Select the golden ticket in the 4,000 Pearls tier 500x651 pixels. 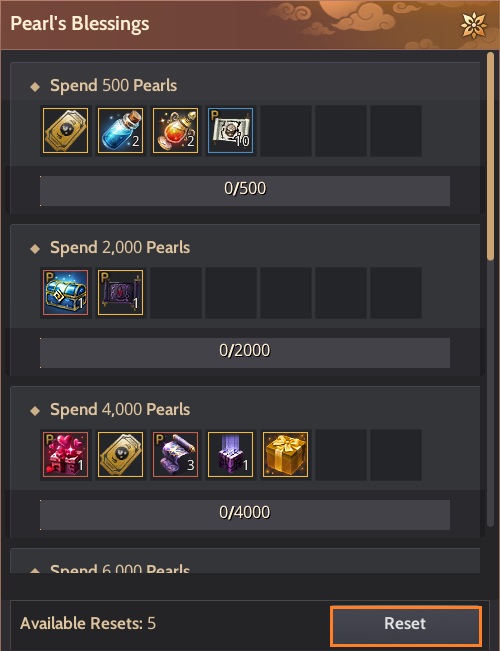[x=120, y=455]
